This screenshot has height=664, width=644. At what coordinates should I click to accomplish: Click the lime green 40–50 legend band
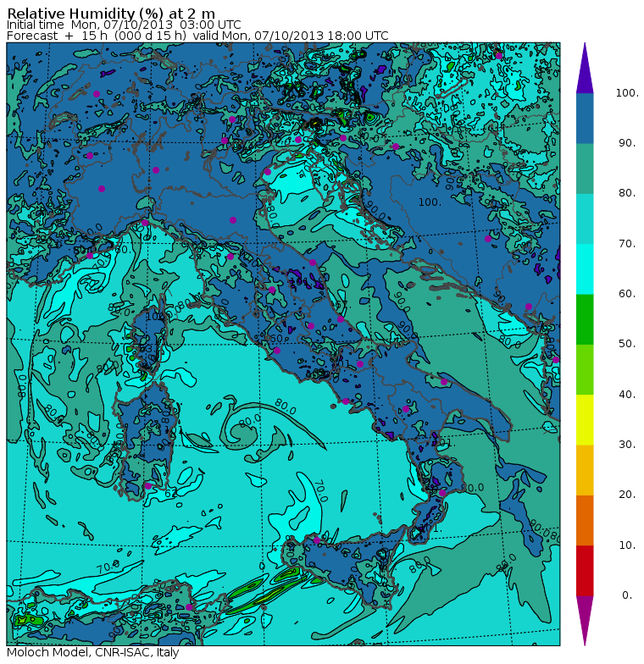(x=585, y=369)
